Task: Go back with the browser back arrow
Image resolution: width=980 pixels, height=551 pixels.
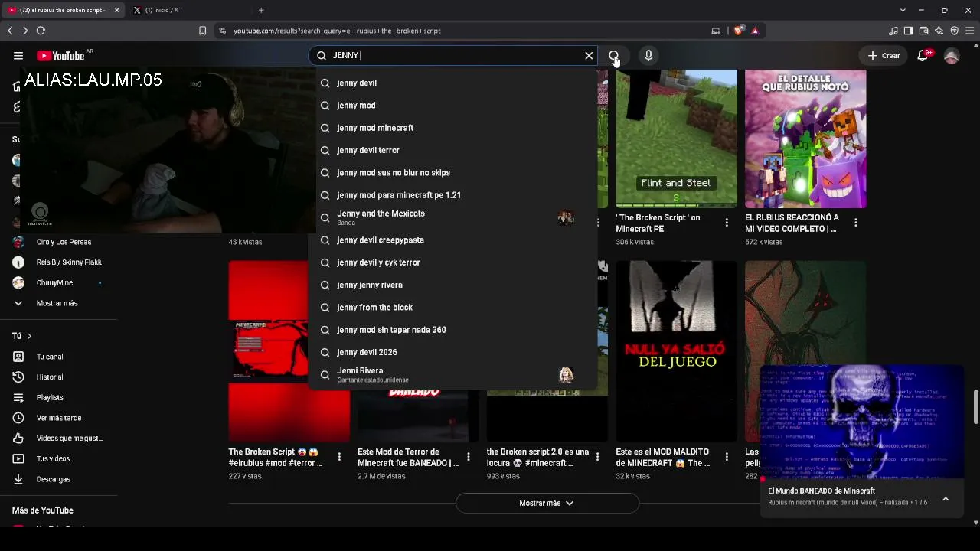Action: pos(10,31)
